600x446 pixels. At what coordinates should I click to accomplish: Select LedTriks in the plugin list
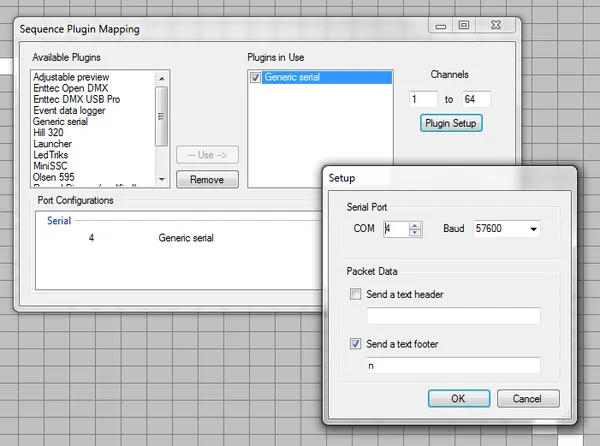(53, 154)
